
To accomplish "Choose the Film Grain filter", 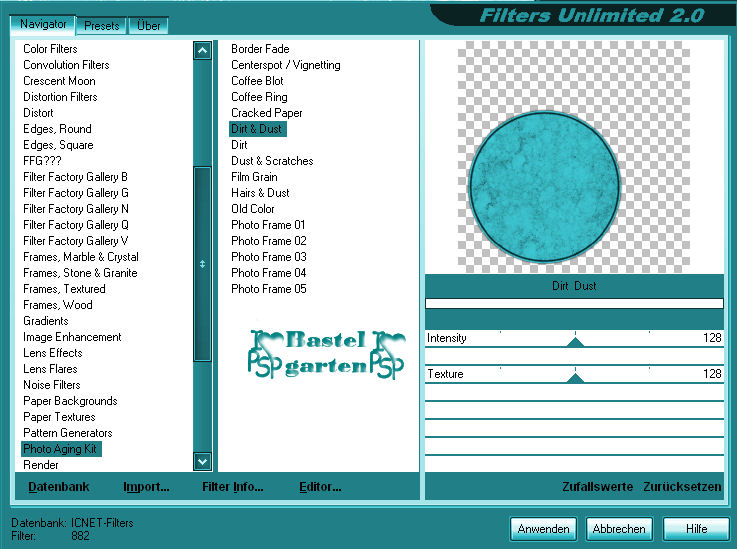I will click(254, 177).
